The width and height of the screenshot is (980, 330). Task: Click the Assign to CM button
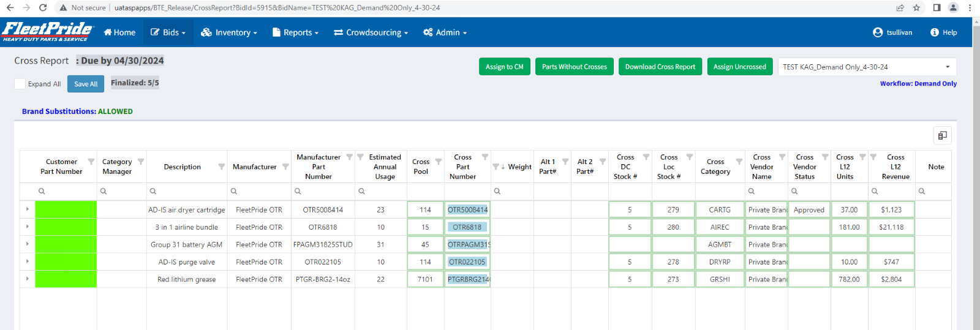[x=504, y=67]
